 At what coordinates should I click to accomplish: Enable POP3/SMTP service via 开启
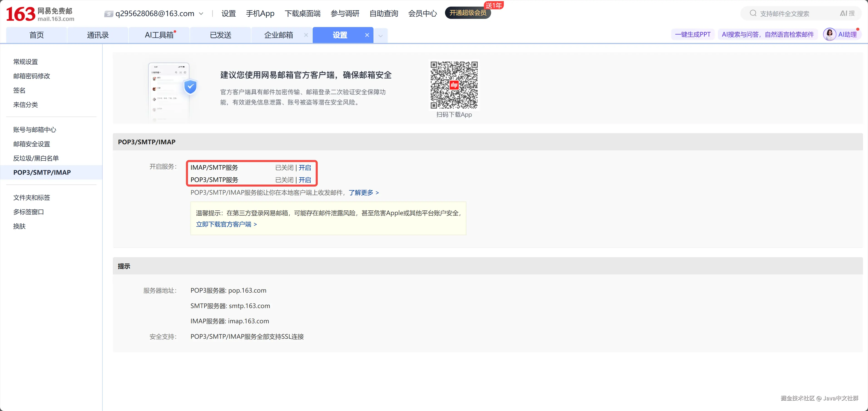305,180
